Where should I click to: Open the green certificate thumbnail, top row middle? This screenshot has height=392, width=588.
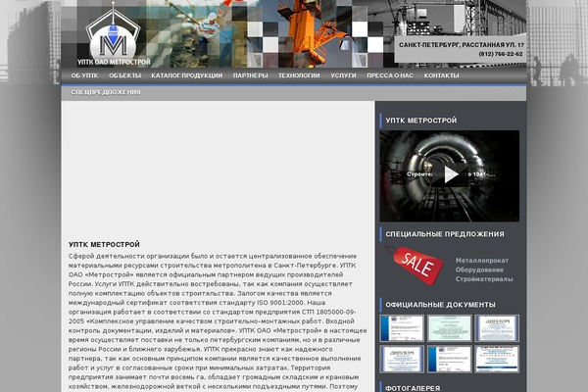pos(449,328)
